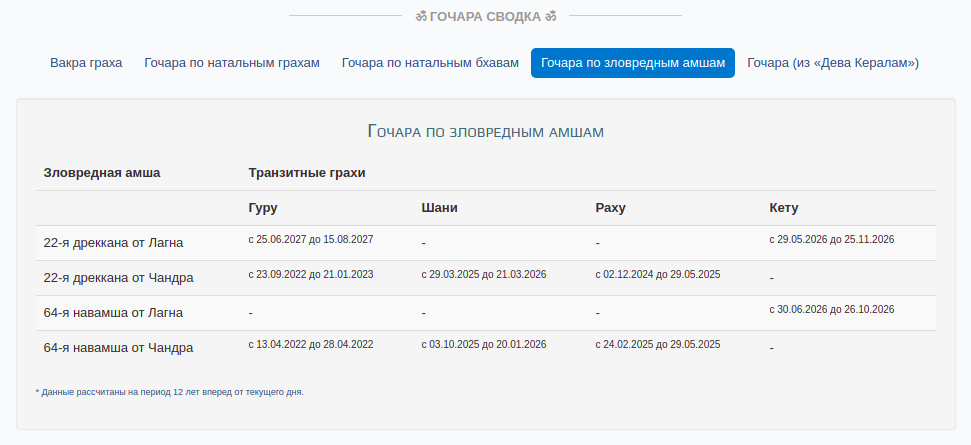The width and height of the screenshot is (971, 445).
Task: Click the Гуру column header
Action: click(x=263, y=208)
